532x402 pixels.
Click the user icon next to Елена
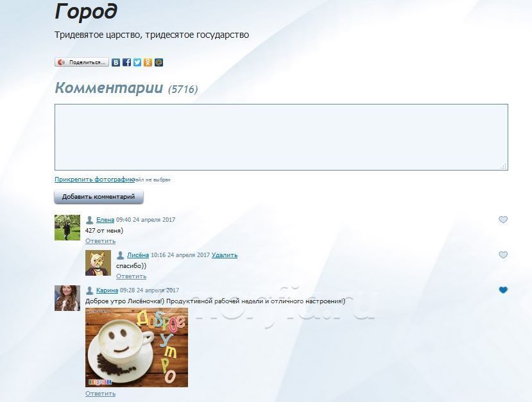click(90, 220)
